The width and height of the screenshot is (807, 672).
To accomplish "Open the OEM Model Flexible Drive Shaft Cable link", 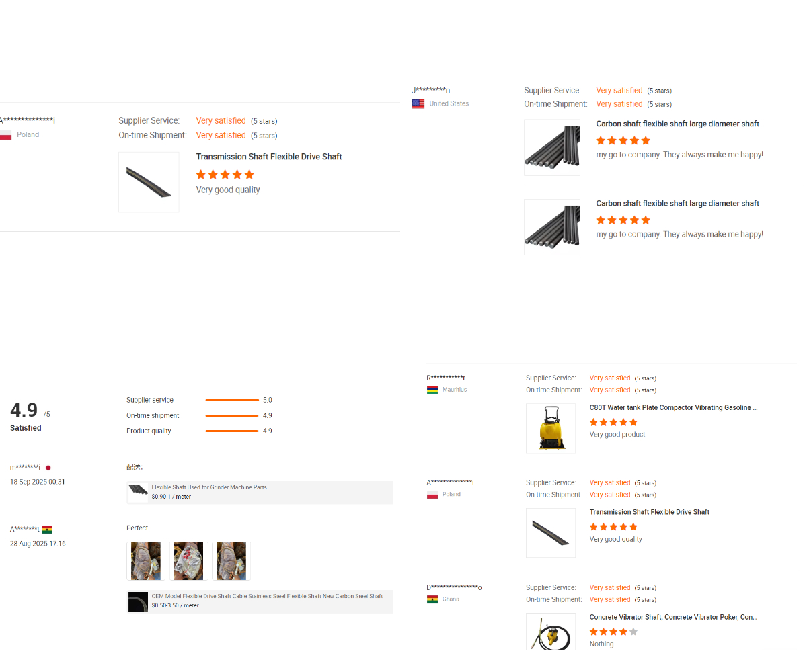I will point(267,596).
